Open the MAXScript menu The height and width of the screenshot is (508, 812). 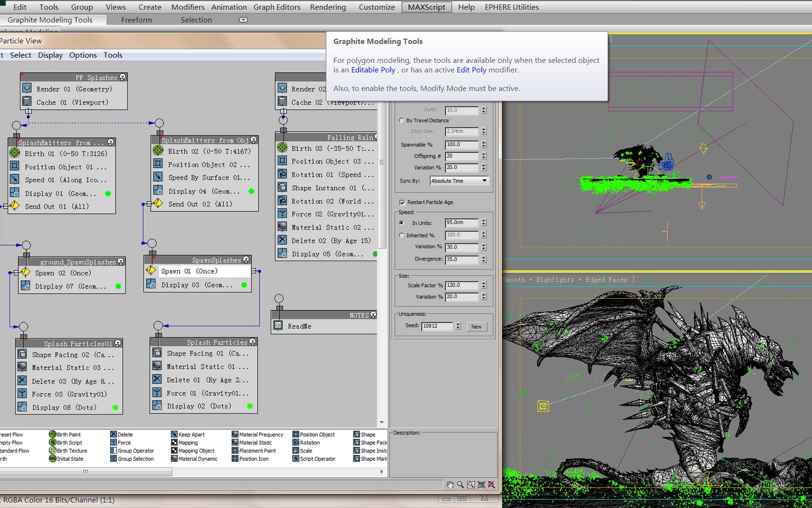[x=426, y=7]
